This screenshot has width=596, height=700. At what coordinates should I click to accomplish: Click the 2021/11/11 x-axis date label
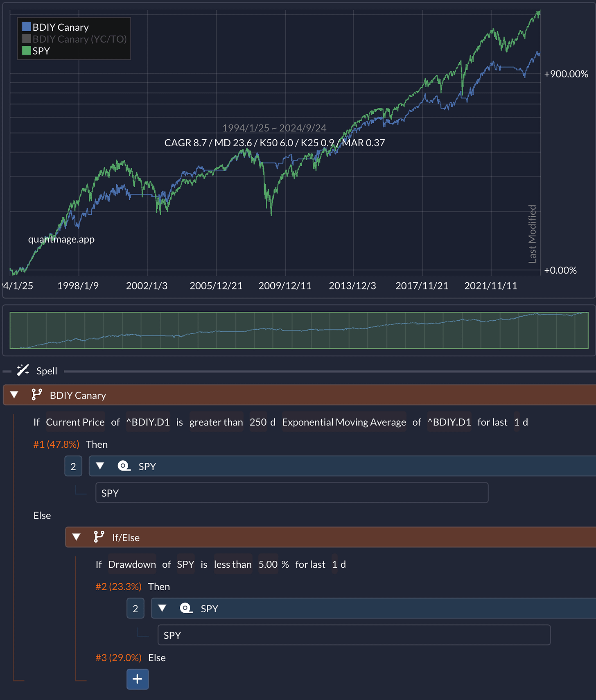point(491,286)
